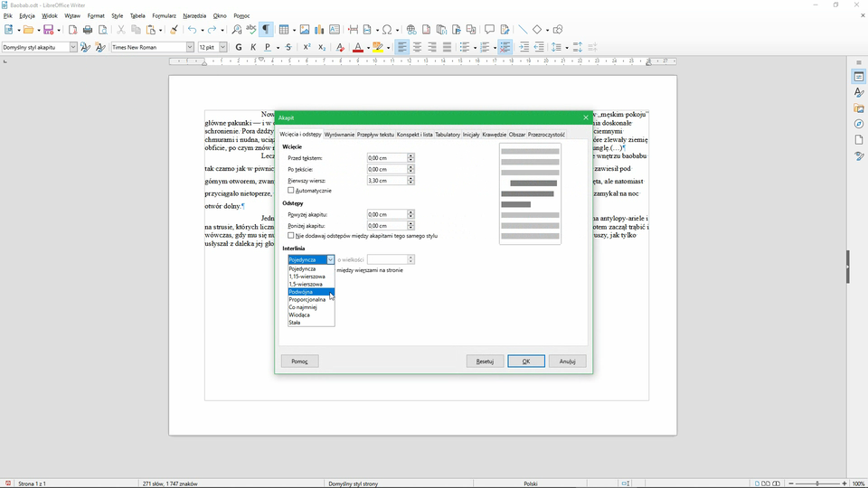Click the Insert Table toolbar icon
Viewport: 868px width, 488px height.
(285, 30)
